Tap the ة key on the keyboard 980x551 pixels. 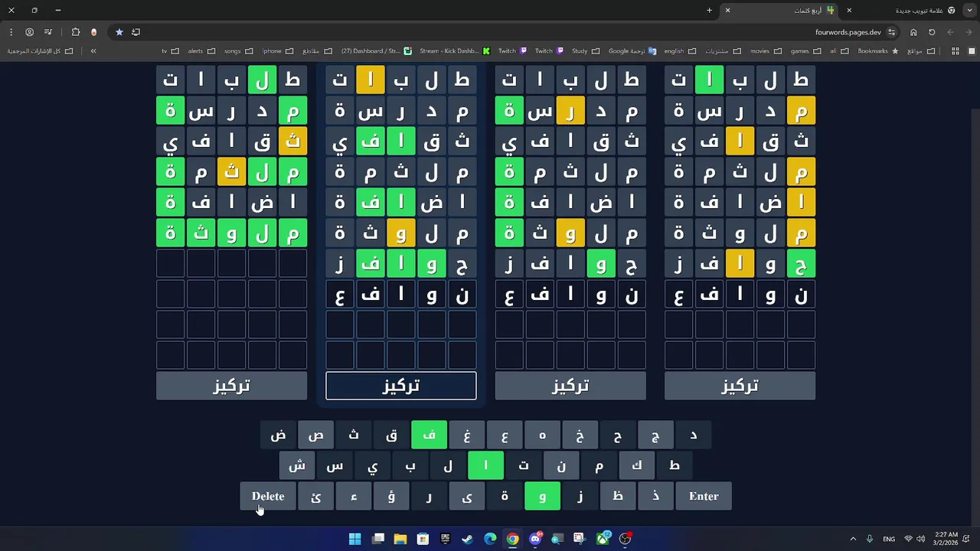click(x=505, y=496)
